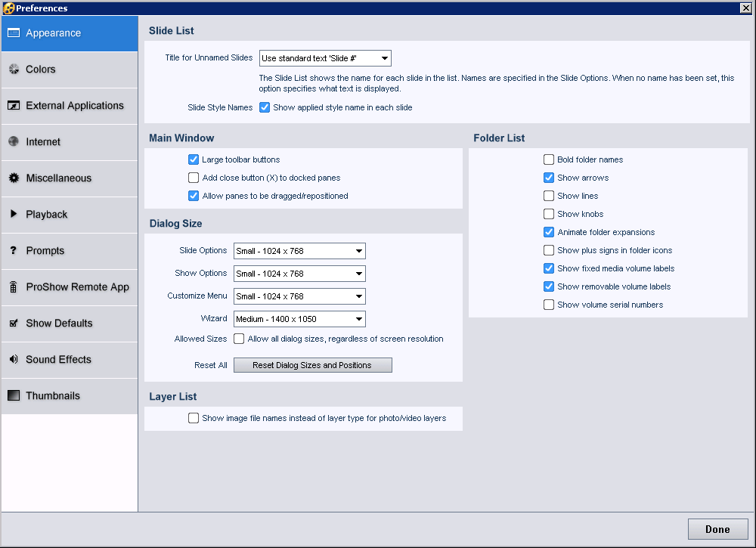Click the Colors color wheel icon

coord(14,70)
